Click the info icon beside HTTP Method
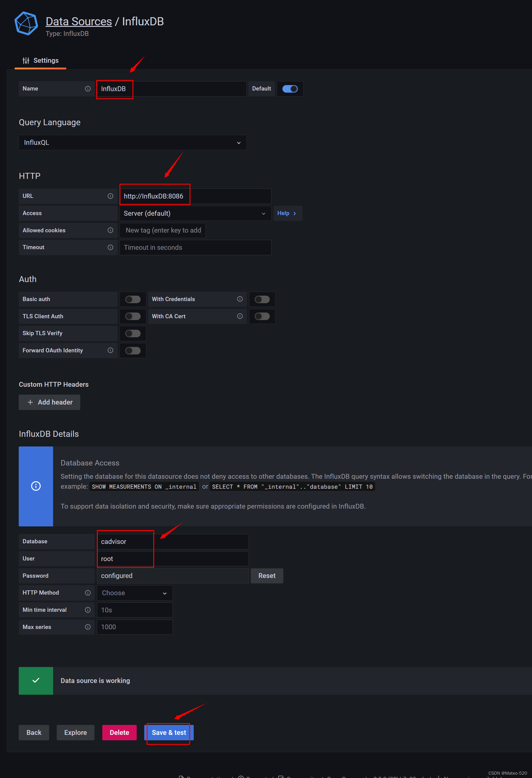 pos(88,592)
